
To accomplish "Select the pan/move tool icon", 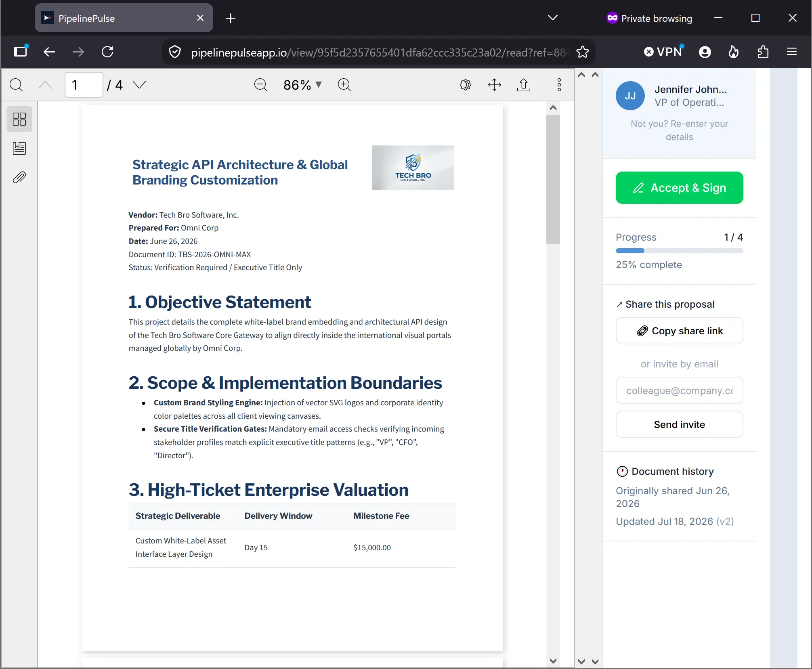I will (495, 85).
